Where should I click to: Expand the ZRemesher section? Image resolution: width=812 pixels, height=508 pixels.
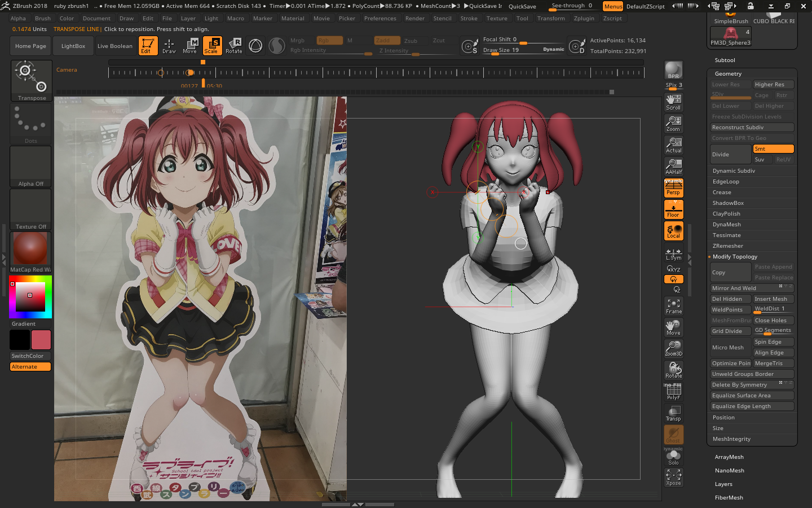point(727,246)
